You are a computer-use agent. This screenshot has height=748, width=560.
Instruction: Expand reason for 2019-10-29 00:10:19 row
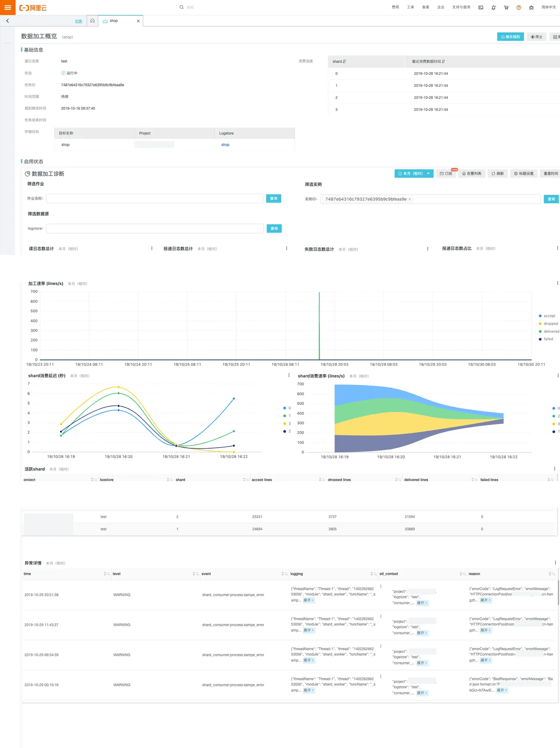pyautogui.click(x=502, y=690)
